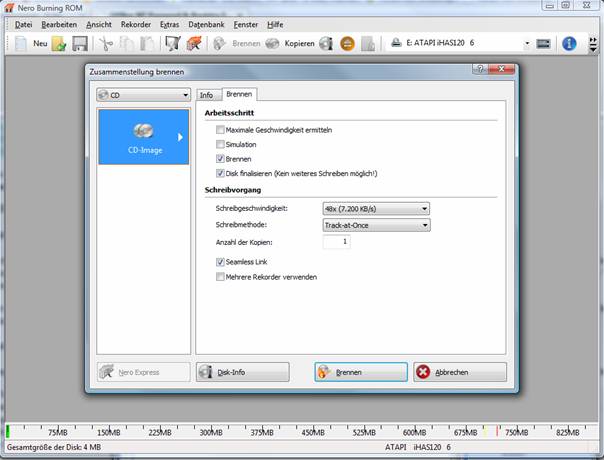This screenshot has height=460, width=604.
Task: Toggle the Seamless Link checkbox
Action: point(220,262)
